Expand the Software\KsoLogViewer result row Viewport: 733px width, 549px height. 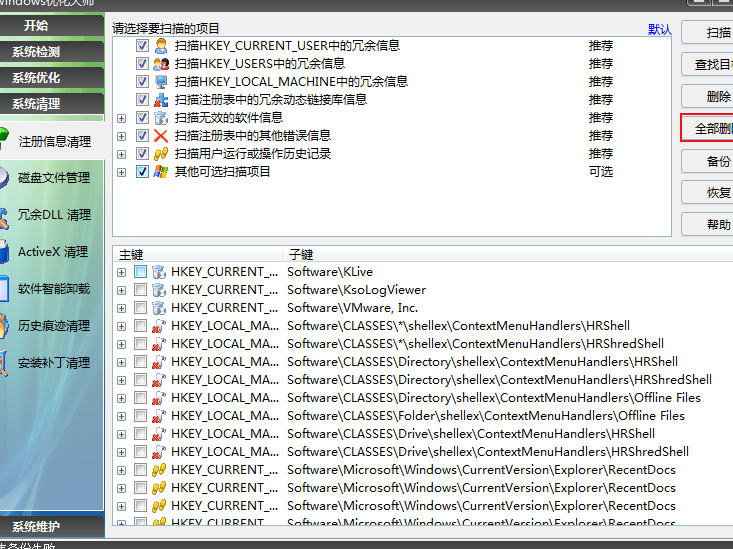tap(122, 290)
